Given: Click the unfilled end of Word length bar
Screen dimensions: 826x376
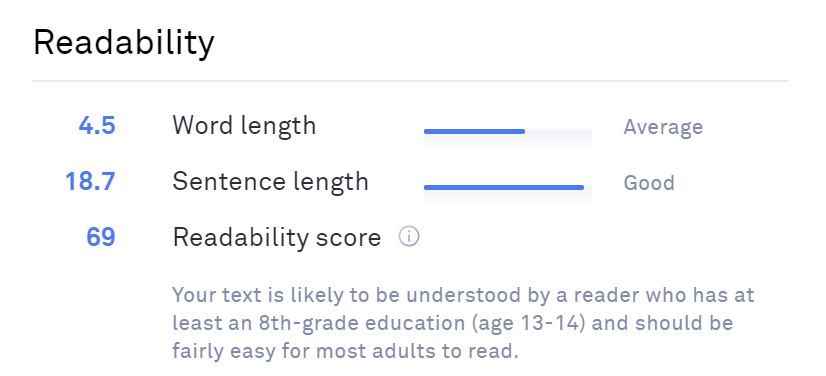Looking at the screenshot, I should click(x=558, y=131).
